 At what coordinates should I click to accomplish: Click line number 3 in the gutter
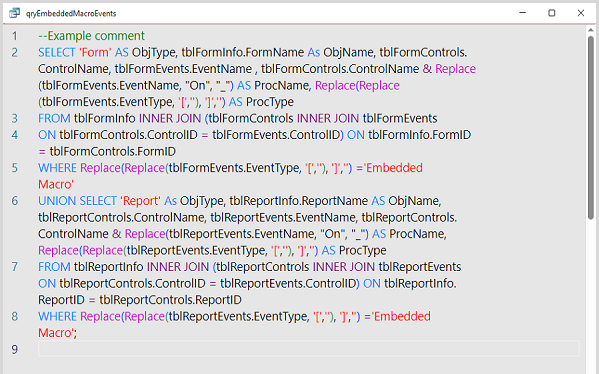(x=15, y=118)
